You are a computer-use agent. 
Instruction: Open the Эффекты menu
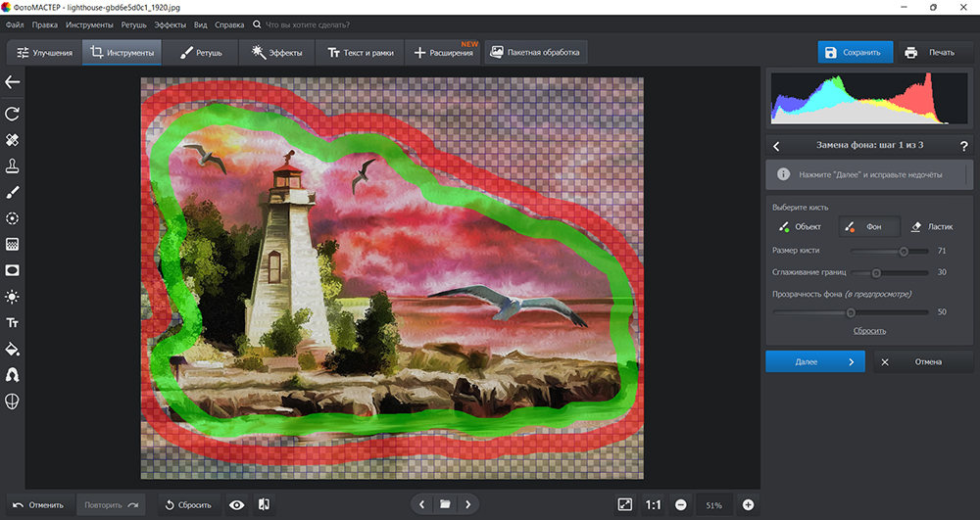tap(171, 24)
